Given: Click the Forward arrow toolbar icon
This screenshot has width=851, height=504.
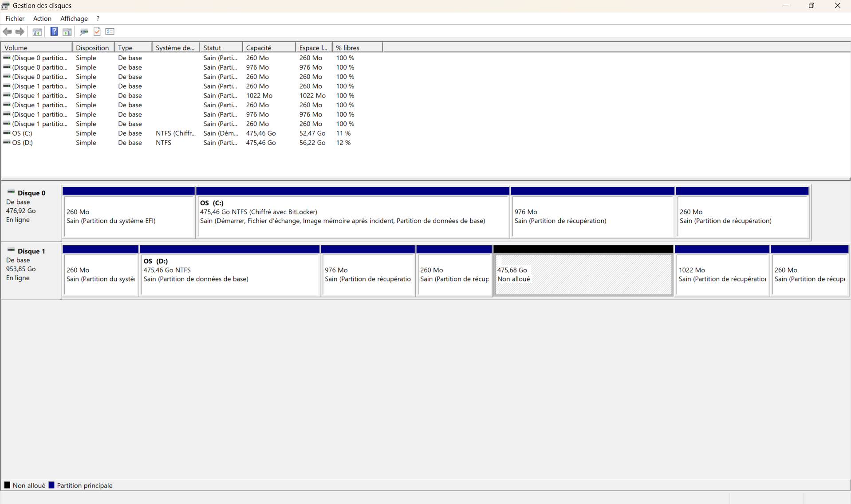Looking at the screenshot, I should [x=20, y=31].
